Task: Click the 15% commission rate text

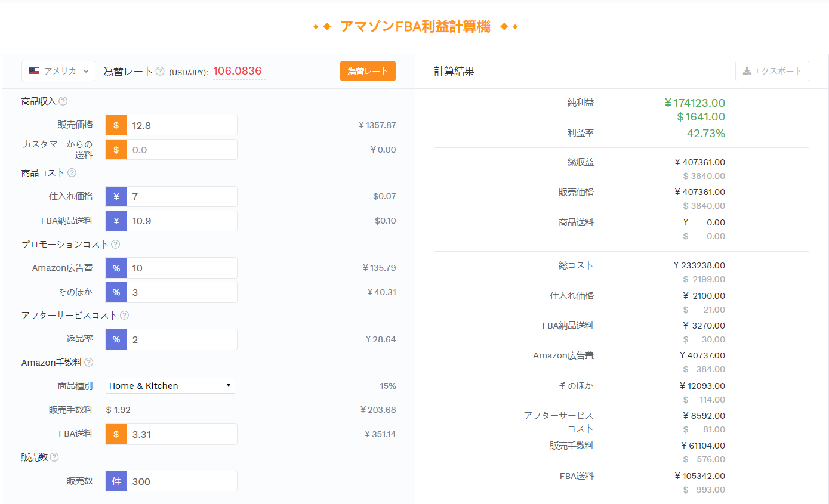Action: click(388, 386)
